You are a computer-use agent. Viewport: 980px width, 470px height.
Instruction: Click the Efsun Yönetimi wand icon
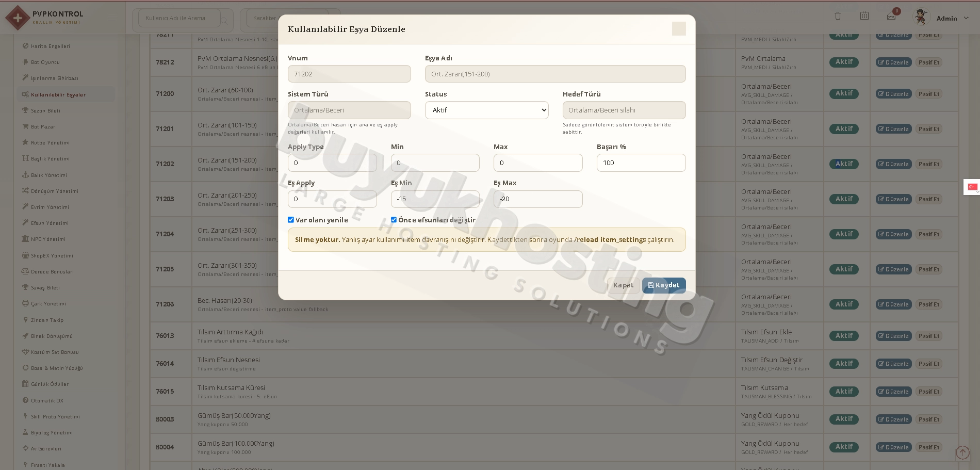25,223
